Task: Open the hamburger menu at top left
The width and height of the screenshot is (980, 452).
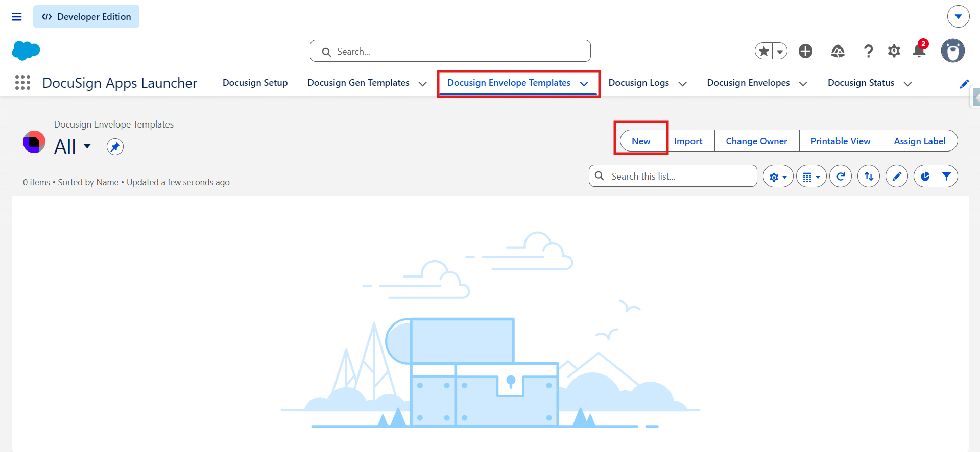Action: coord(17,17)
